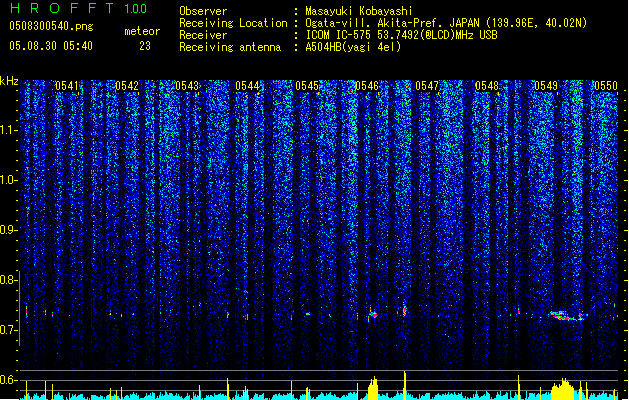629x400 pixels.
Task: Click the 0542 time marker
Action: pos(127,86)
